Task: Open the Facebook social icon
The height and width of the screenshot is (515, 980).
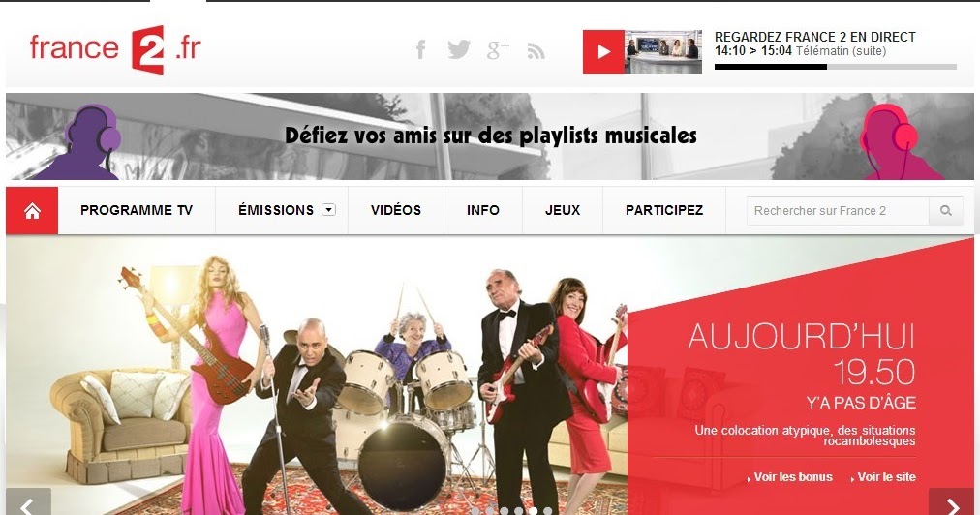Action: pos(421,49)
